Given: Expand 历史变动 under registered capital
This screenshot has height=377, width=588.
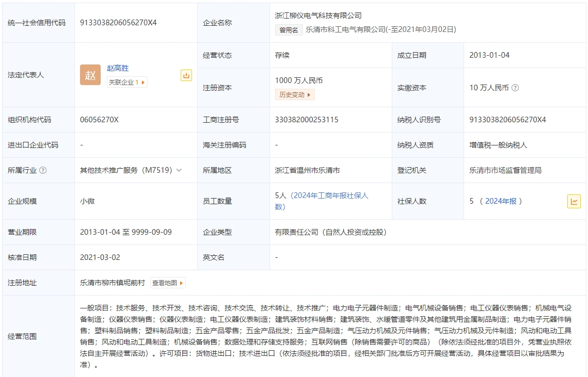Looking at the screenshot, I should click(295, 95).
